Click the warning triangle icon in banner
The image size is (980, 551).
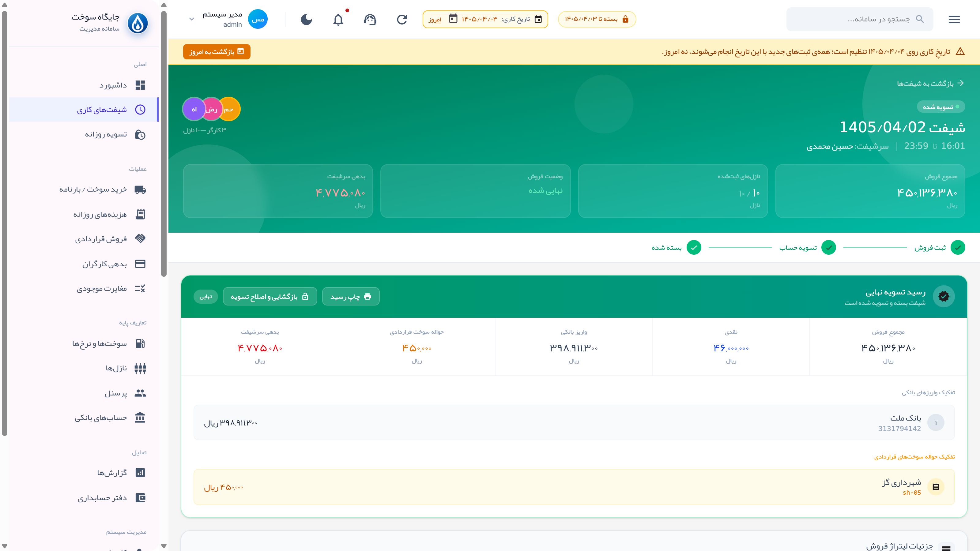[960, 52]
